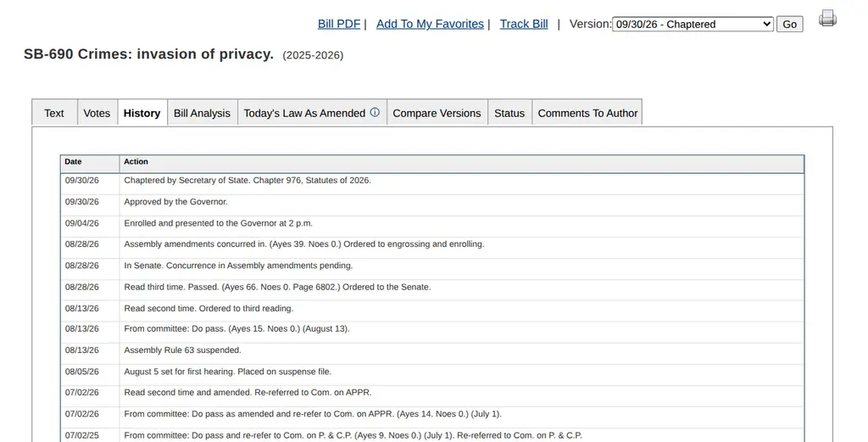The width and height of the screenshot is (868, 442).
Task: Click the 09/04/26 date cell
Action: pyautogui.click(x=82, y=224)
